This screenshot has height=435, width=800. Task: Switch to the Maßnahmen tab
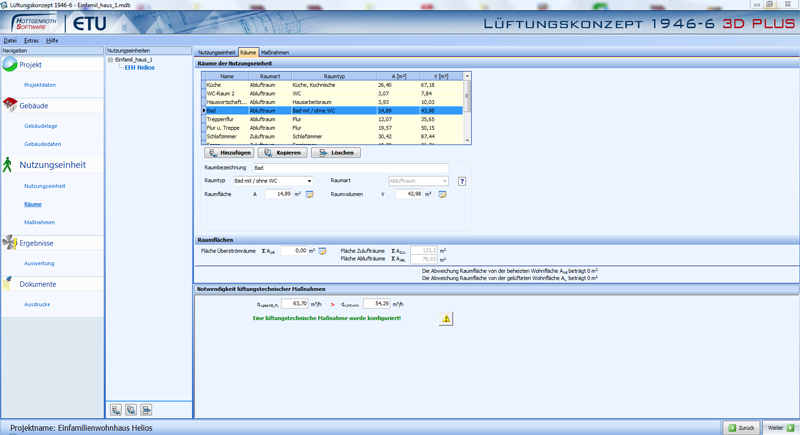[275, 53]
